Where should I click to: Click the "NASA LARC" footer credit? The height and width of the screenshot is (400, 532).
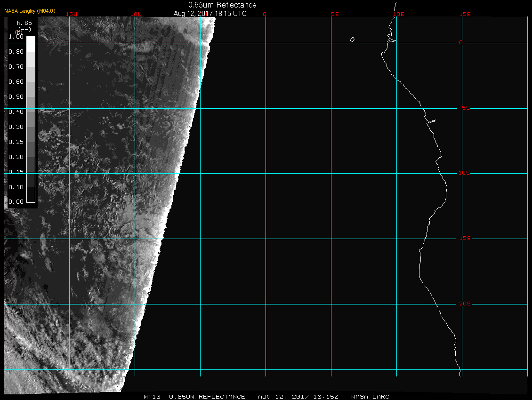point(370,396)
